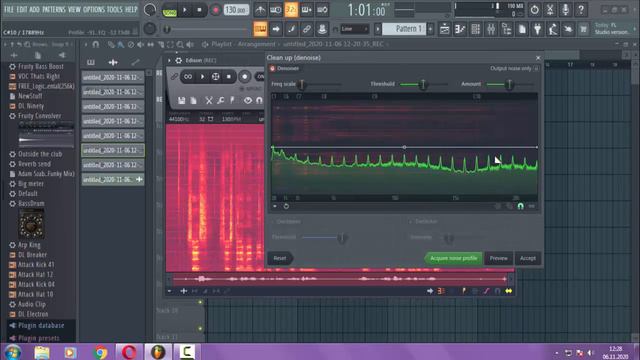Toggle Edison loop button
The width and height of the screenshot is (640, 360).
click(x=188, y=76)
